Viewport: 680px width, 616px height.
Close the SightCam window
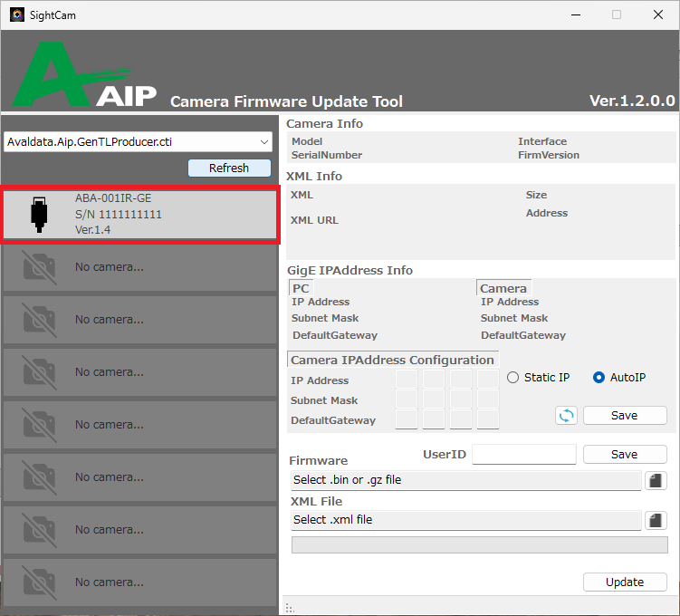(658, 14)
